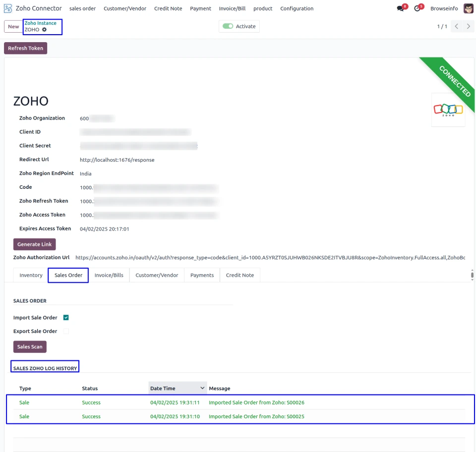This screenshot has width=476, height=452.
Task: Switch to the Invoice/Bills tab
Action: [x=109, y=275]
